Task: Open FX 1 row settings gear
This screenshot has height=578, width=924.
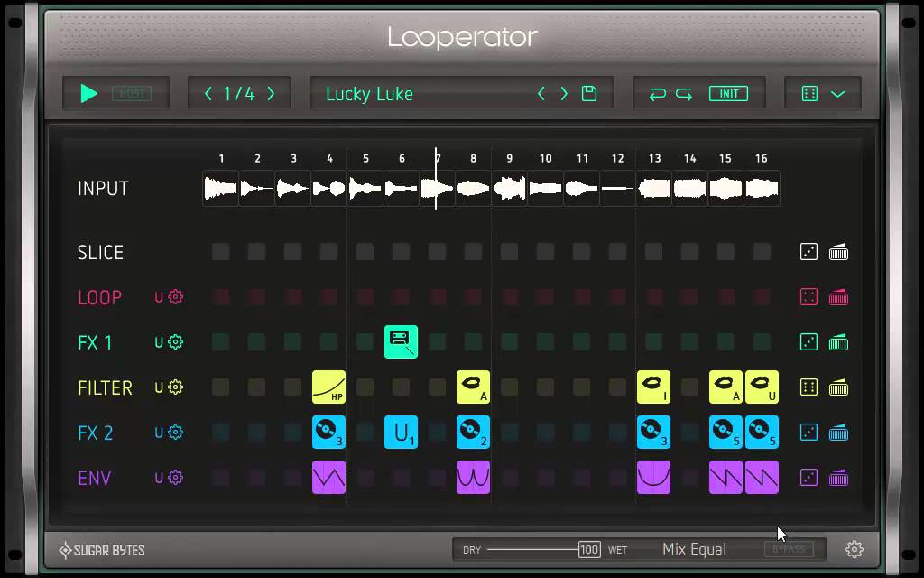Action: (176, 342)
